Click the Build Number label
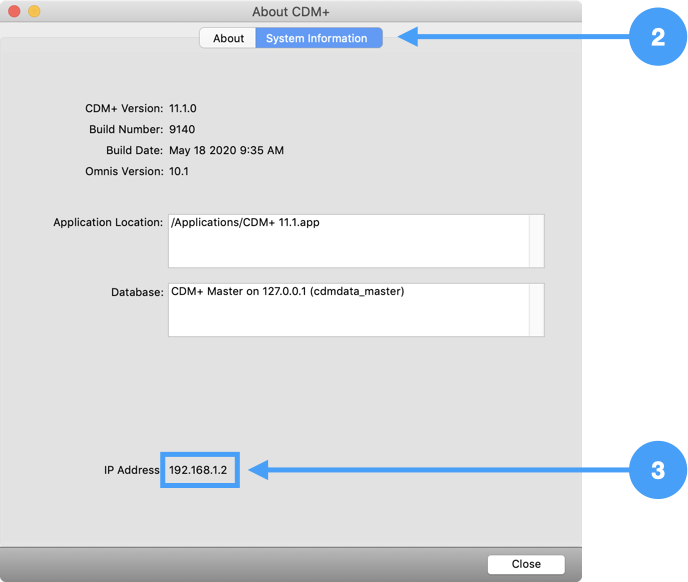688x582 pixels. 126,129
